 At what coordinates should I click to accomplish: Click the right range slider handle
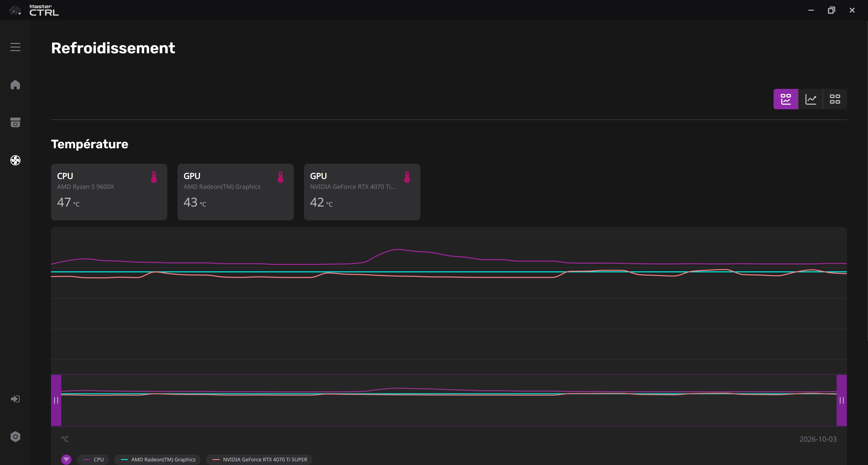[842, 400]
